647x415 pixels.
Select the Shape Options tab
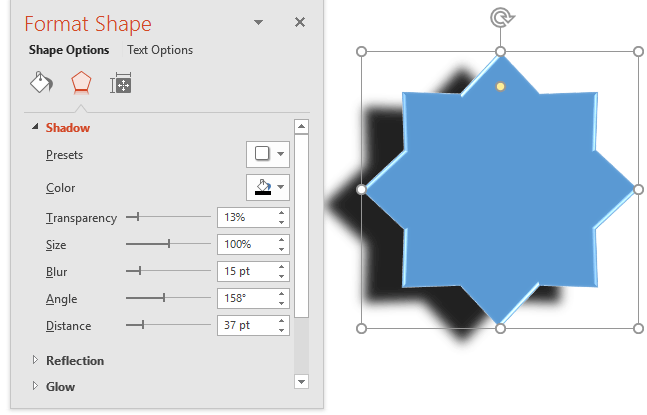(x=69, y=50)
